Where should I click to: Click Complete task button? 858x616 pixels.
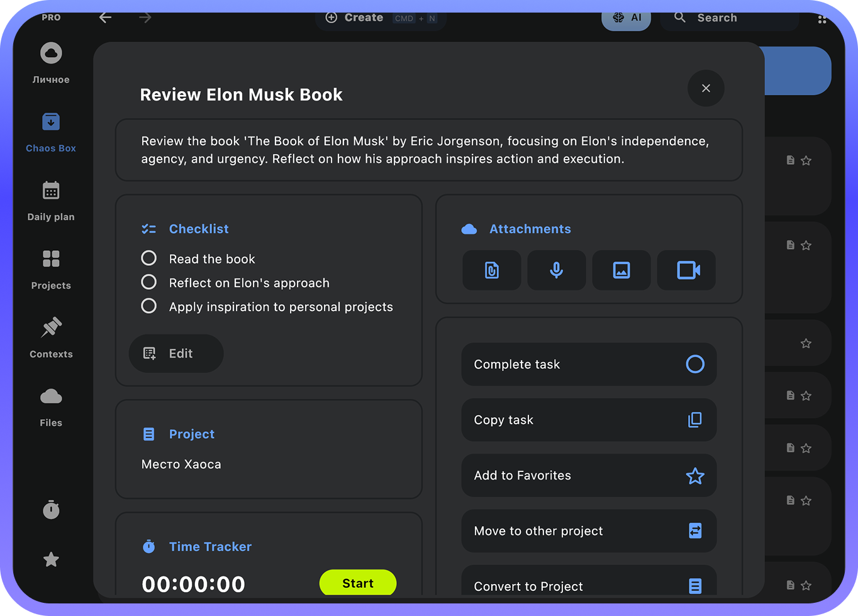589,365
